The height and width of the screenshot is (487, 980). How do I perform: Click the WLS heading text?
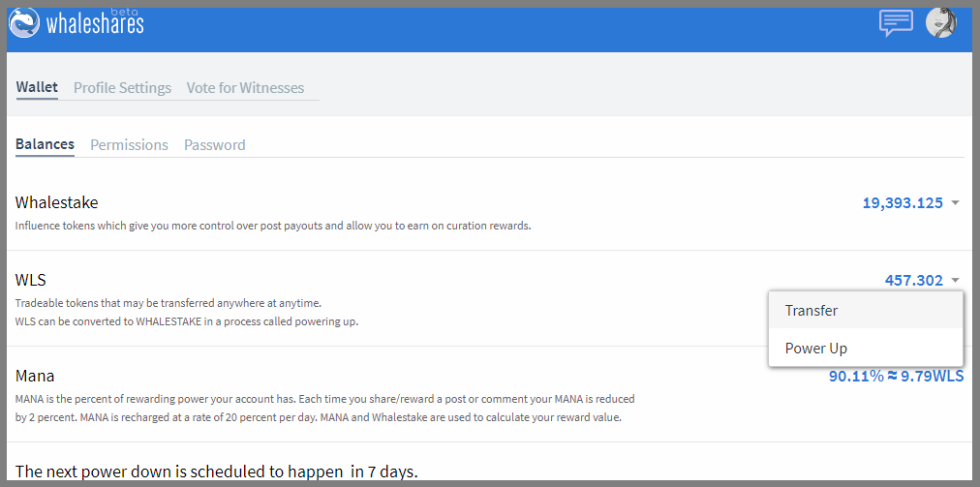point(31,280)
